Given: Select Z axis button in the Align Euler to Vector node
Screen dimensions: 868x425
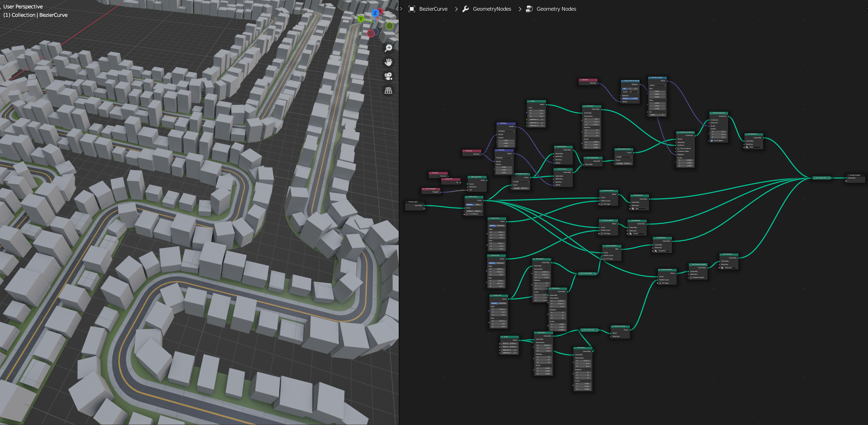Looking at the screenshot, I should pyautogui.click(x=635, y=89).
